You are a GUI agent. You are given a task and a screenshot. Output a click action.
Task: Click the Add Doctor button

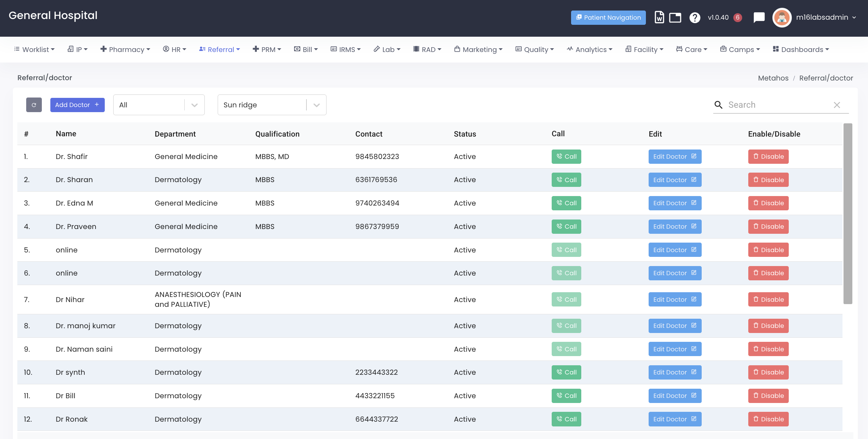pos(77,105)
